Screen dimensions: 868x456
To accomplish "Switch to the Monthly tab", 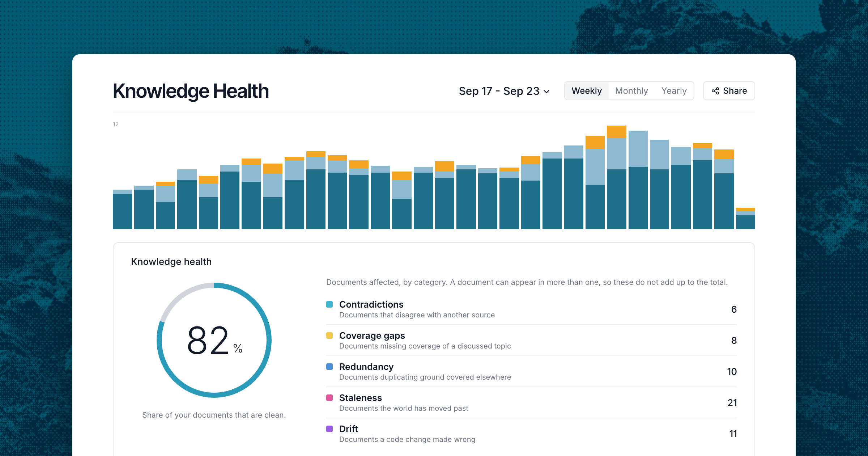I will click(631, 91).
